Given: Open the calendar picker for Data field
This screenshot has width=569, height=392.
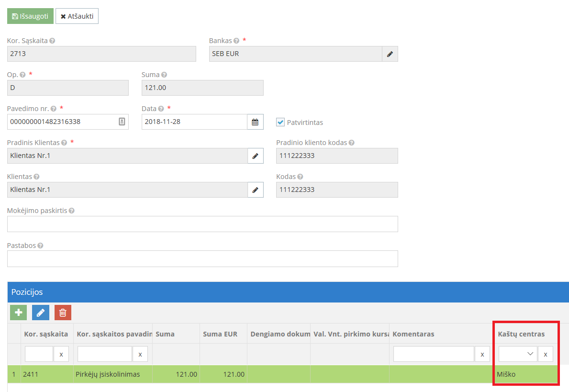Looking at the screenshot, I should (255, 122).
